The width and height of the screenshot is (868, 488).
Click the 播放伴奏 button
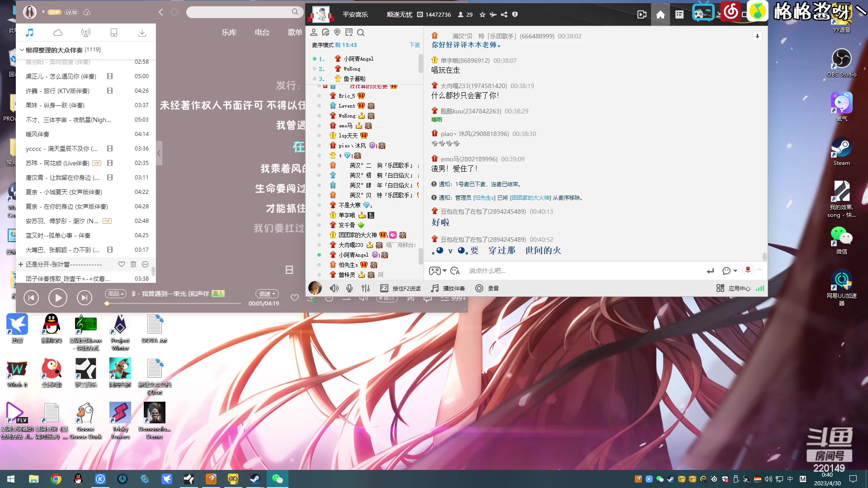pyautogui.click(x=448, y=289)
